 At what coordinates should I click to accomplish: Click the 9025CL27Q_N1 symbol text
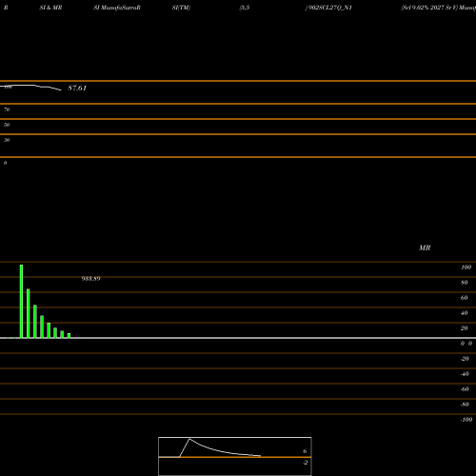point(329,8)
